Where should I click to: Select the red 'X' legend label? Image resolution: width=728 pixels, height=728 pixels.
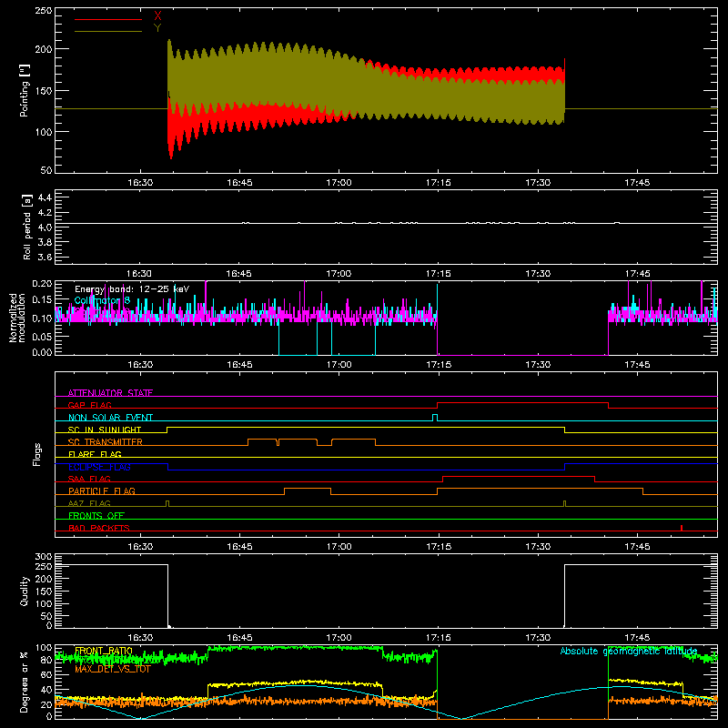(157, 16)
